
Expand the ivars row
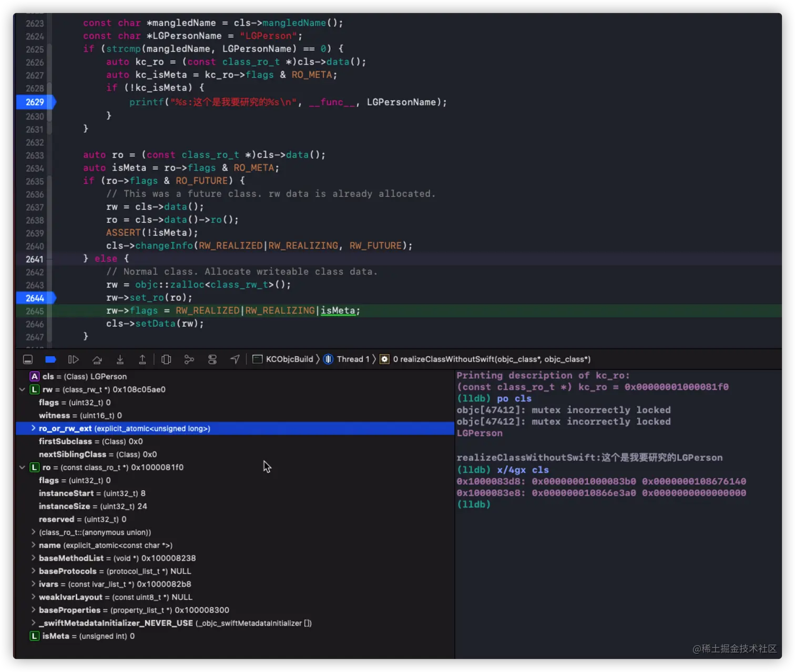[x=33, y=584]
